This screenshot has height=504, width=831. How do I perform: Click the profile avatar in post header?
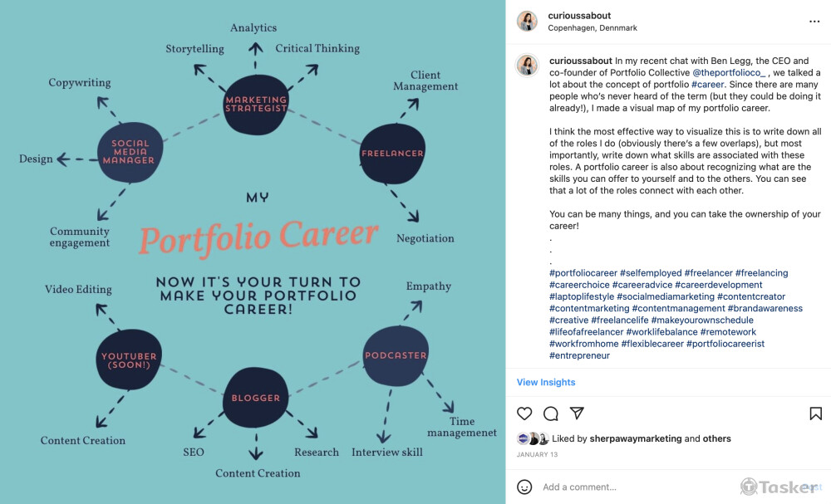(x=527, y=22)
